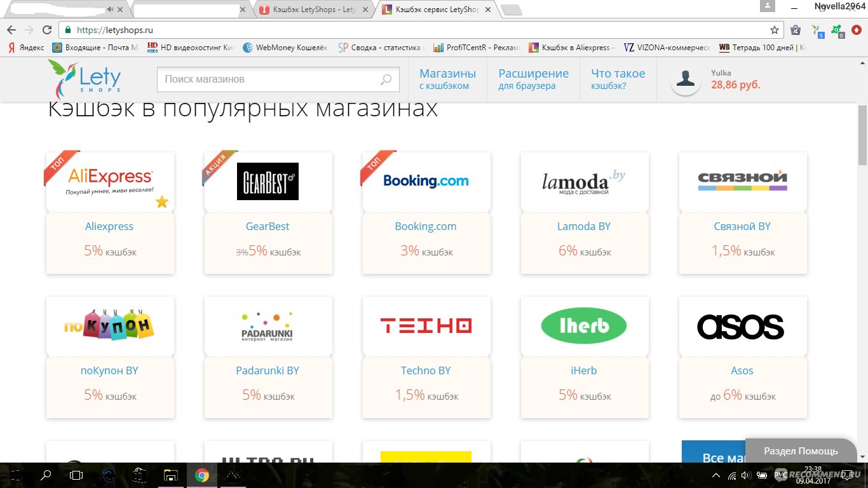Click the LetyShops hummingbird logo
Image resolution: width=868 pixels, height=488 pixels.
[x=85, y=79]
